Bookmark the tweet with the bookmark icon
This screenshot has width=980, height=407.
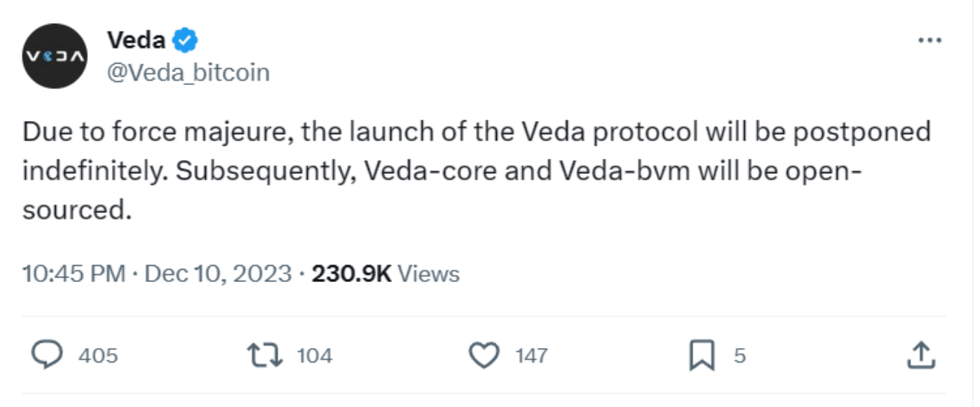703,355
